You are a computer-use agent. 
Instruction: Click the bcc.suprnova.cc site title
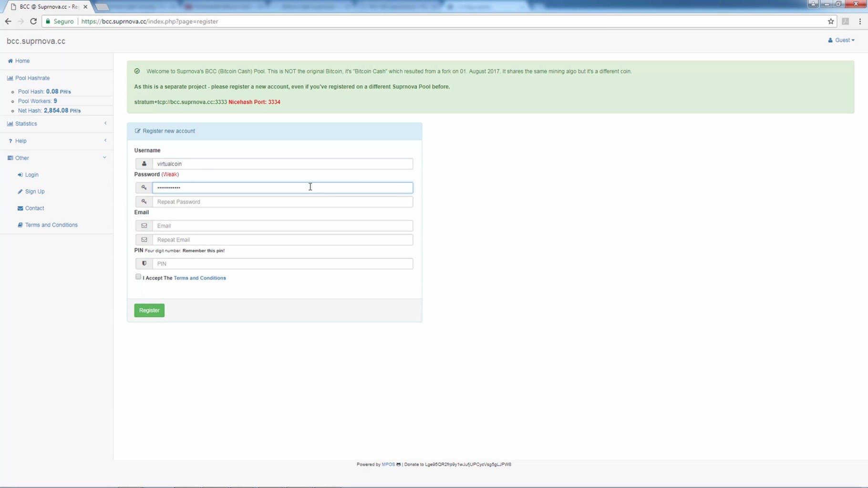[36, 41]
